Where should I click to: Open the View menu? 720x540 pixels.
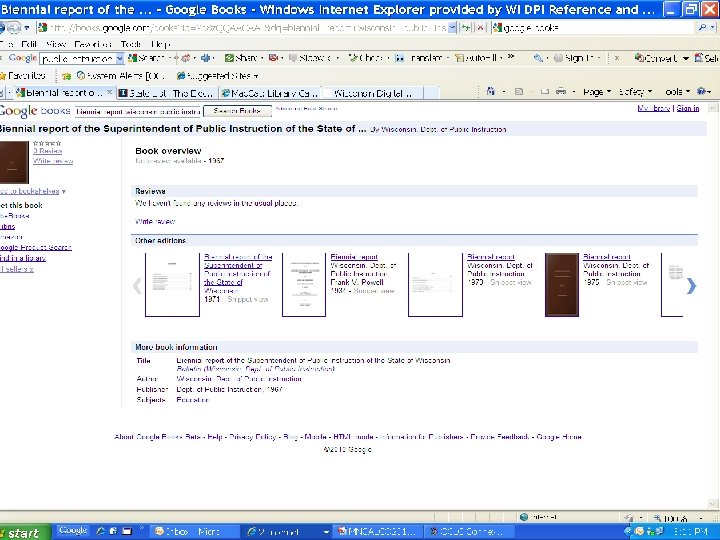(x=56, y=45)
